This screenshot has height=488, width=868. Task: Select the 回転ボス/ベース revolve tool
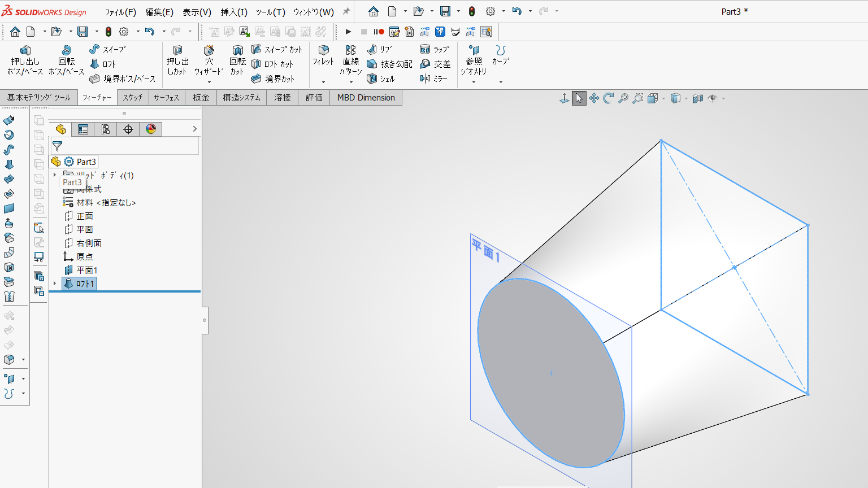(x=66, y=60)
